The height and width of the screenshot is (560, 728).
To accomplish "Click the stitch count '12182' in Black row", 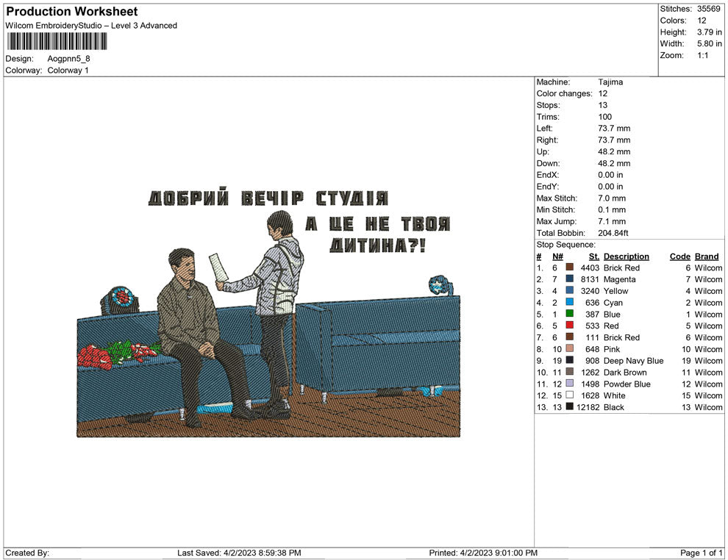I will 588,407.
